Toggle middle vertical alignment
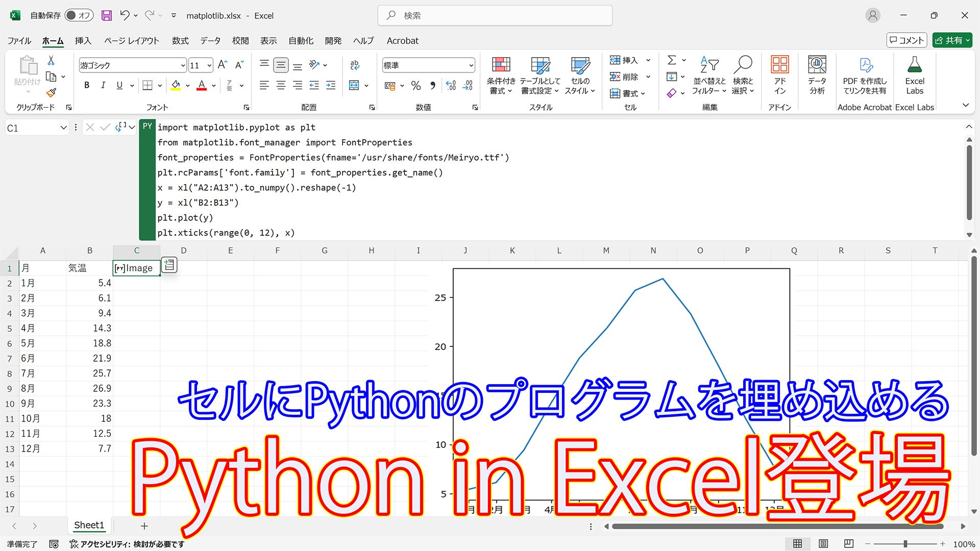 (x=281, y=65)
